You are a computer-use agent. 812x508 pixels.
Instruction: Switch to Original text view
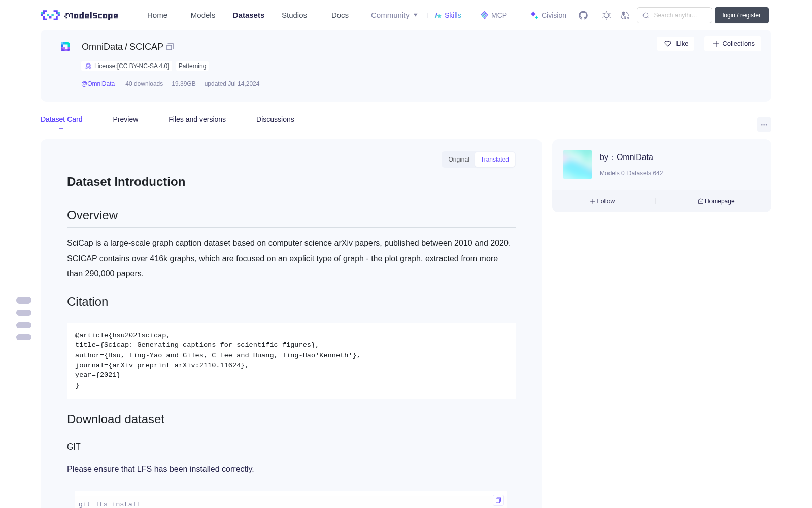(x=459, y=160)
